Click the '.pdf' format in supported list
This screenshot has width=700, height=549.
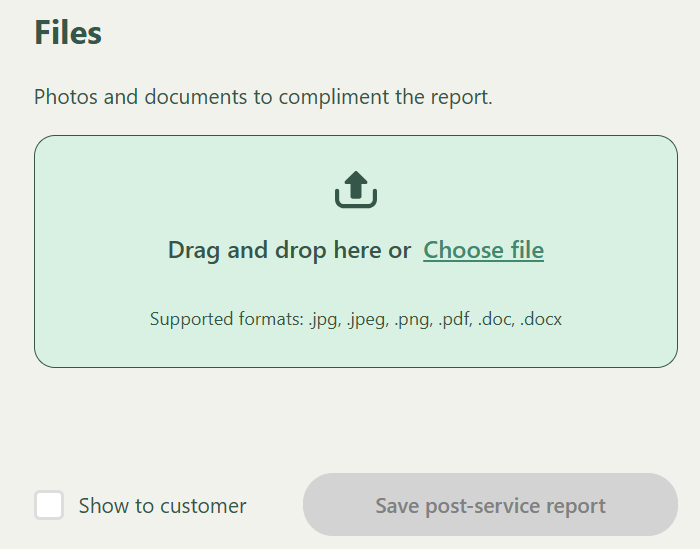(x=455, y=319)
